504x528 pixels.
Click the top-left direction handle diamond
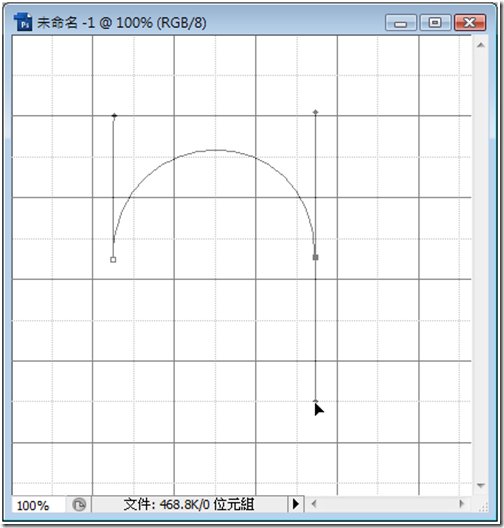pos(114,116)
